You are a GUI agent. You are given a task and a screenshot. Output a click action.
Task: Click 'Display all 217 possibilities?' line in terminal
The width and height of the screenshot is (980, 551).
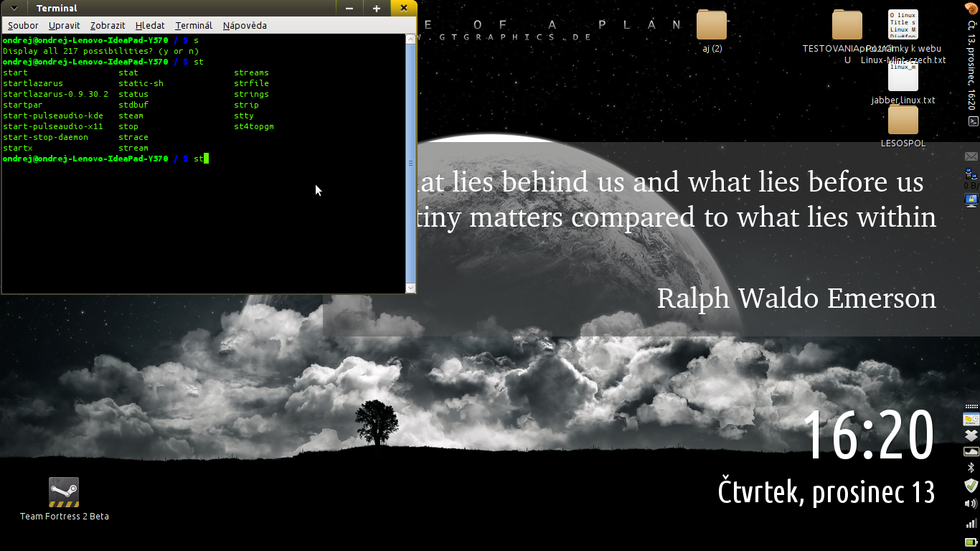click(101, 51)
